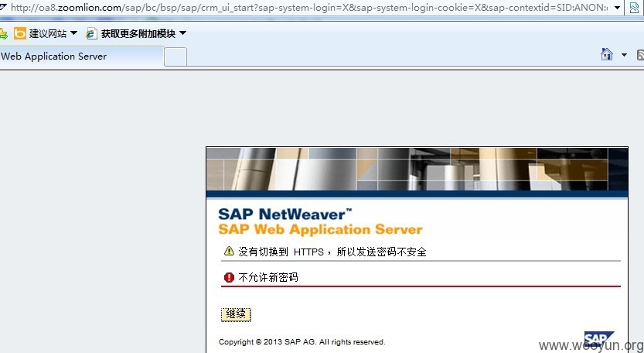644x353 pixels.
Task: Click the compatibility view icon beside address bar
Action: click(634, 8)
